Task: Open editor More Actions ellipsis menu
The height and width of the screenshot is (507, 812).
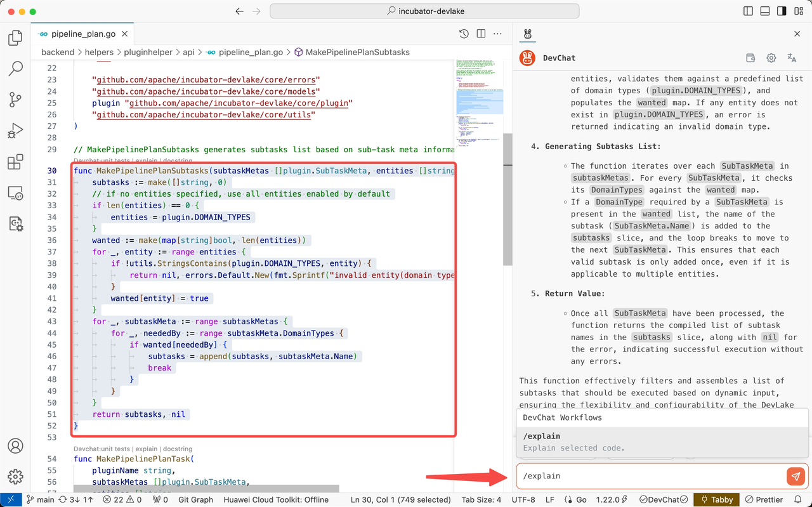Action: 499,34
